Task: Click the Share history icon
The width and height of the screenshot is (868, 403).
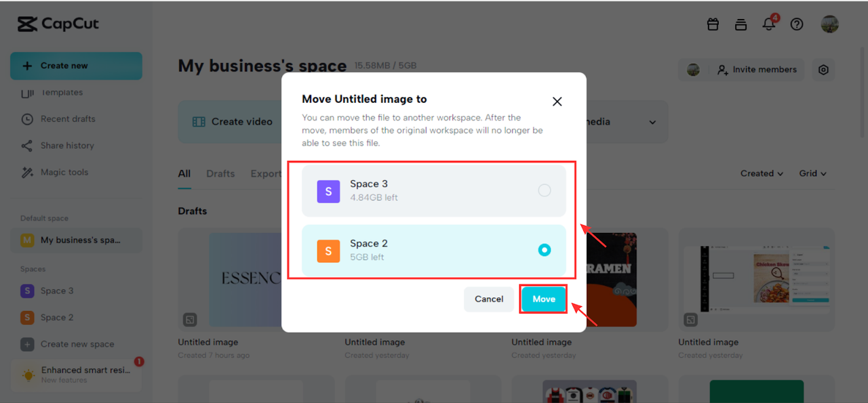Action: pos(27,146)
